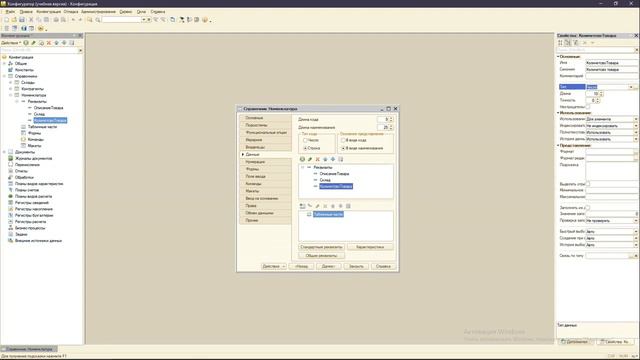Select the "Число" code type radio button
The image size is (640, 360).
click(x=305, y=140)
